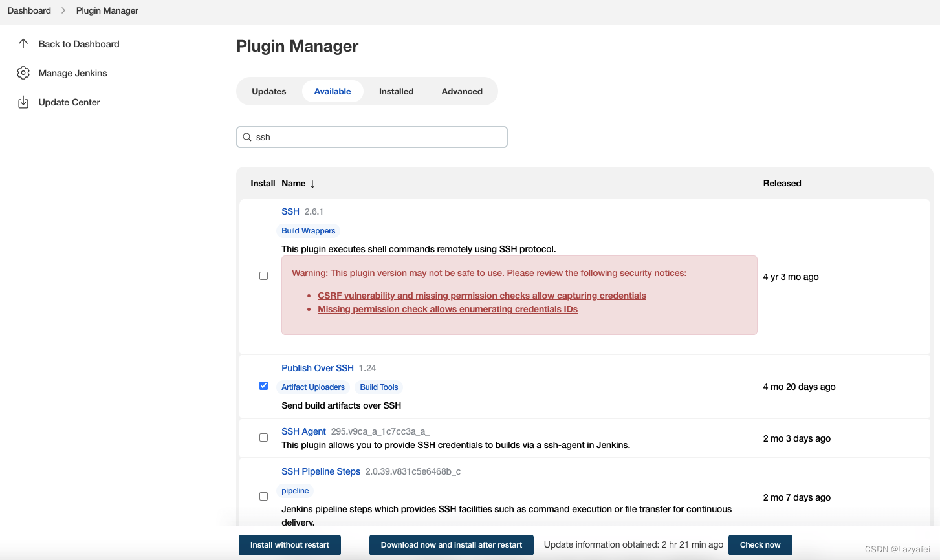Select the Available tab
The image size is (940, 560).
tap(333, 91)
